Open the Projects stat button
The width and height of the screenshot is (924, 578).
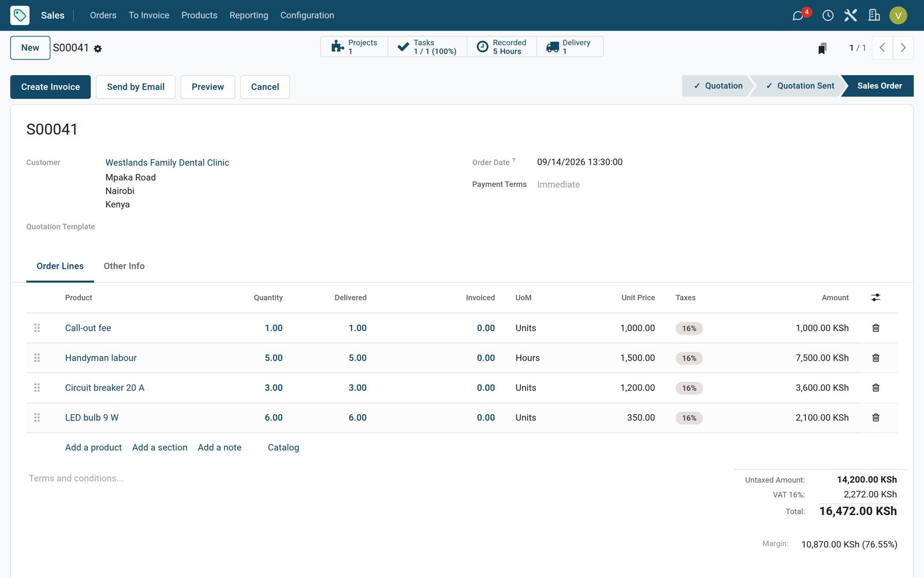point(354,47)
